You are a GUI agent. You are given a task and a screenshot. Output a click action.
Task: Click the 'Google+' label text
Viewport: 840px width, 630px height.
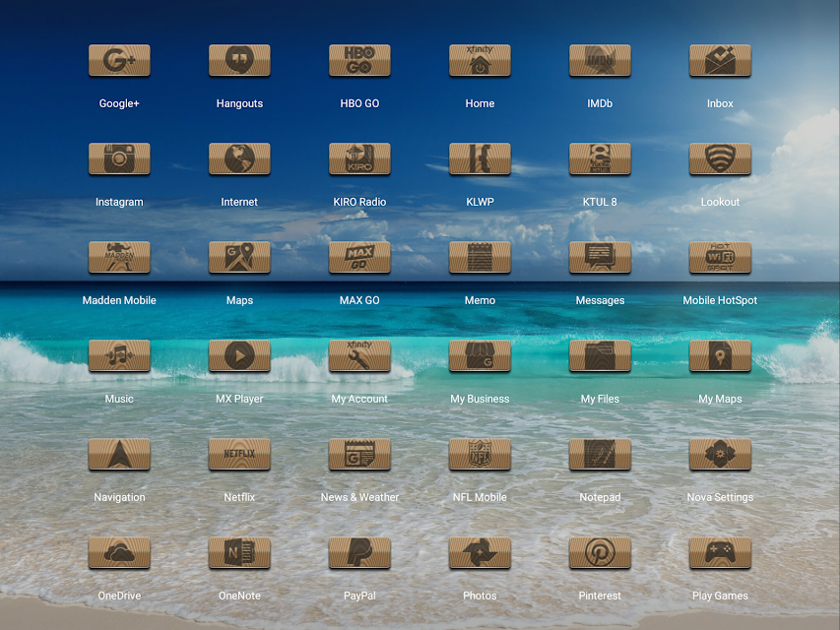(x=119, y=103)
